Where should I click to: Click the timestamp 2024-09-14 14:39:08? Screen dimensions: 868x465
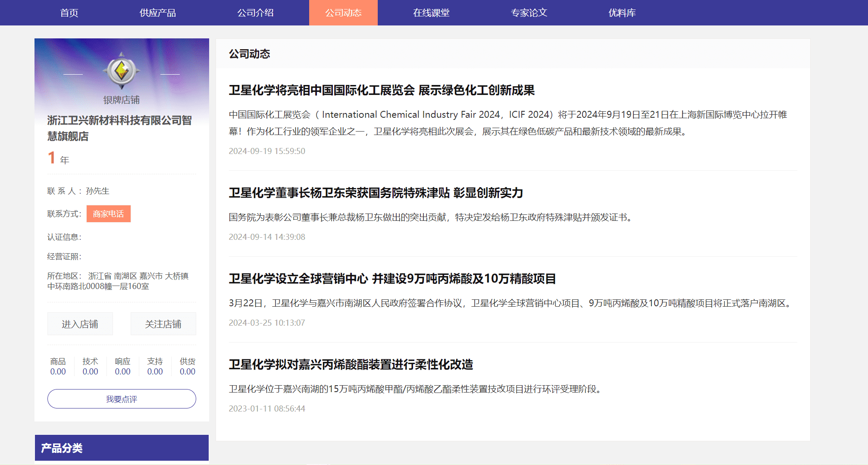tap(267, 237)
